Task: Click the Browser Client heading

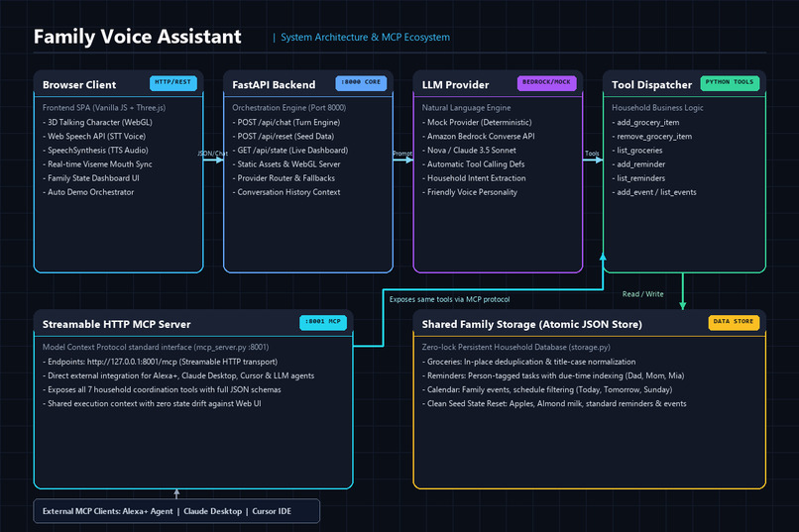Action: [x=79, y=85]
